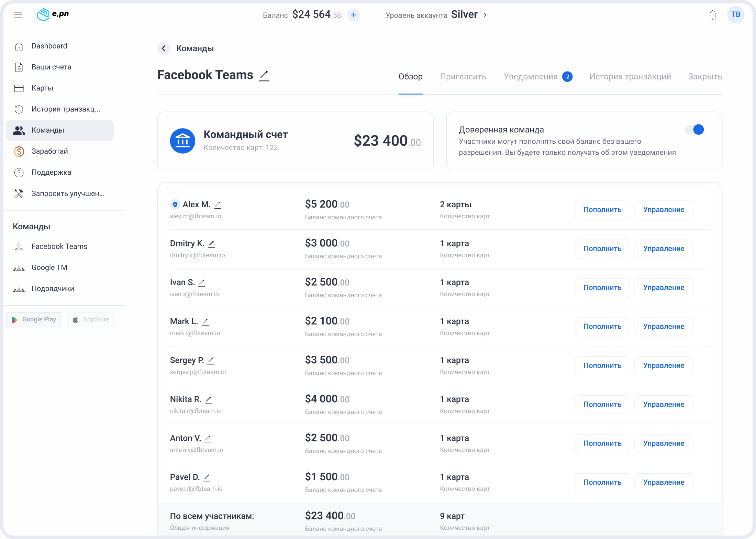This screenshot has height=539, width=756.
Task: Open the Уведомления tab
Action: [x=531, y=77]
